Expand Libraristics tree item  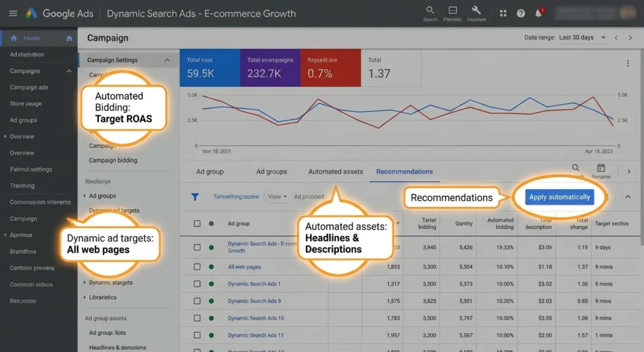pyautogui.click(x=85, y=297)
